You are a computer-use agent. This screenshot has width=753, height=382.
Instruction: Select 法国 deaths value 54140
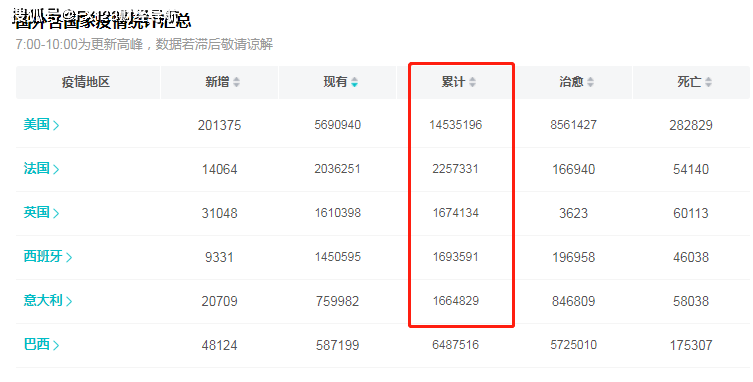click(x=691, y=169)
